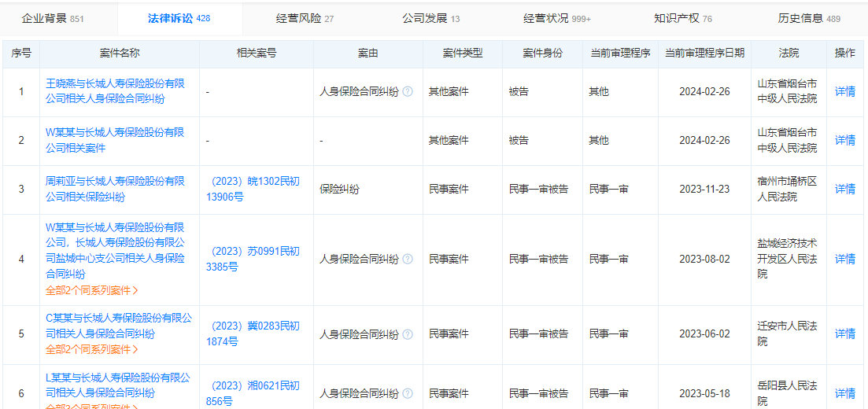
Task: Click the 案由 column header
Action: 368,53
